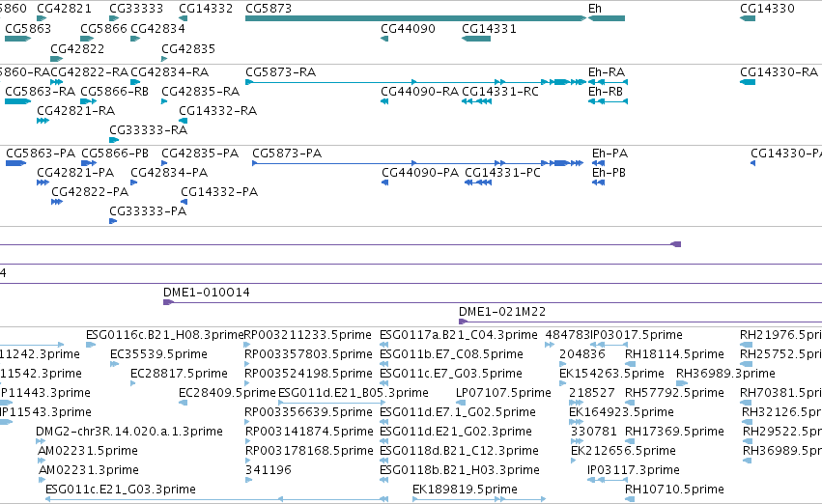The image size is (822, 504).
Task: Select EST RH18114.5prime
Action: point(630,364)
